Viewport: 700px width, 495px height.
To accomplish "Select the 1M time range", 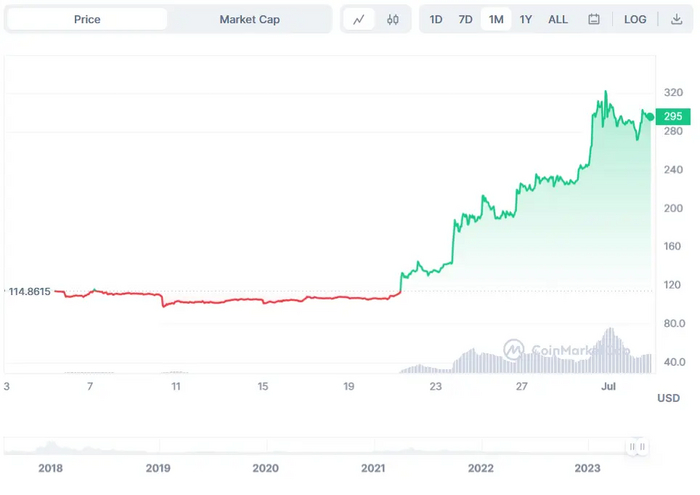I will pyautogui.click(x=496, y=19).
